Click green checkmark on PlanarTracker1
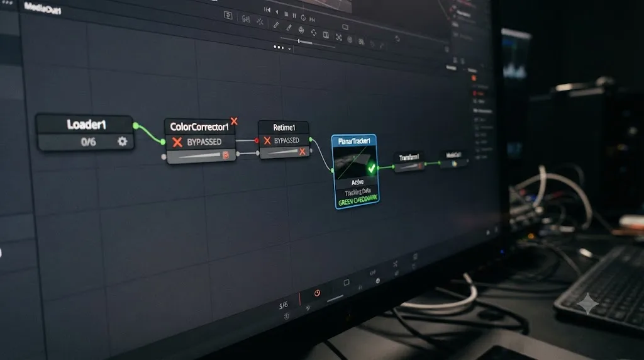Image resolution: width=644 pixels, height=360 pixels. [x=371, y=169]
